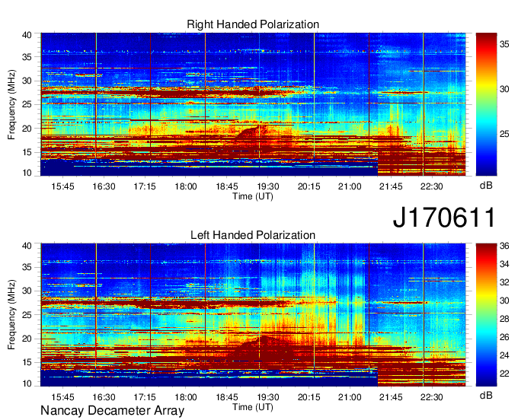Click the 30 MHz tick on bottom plot
The width and height of the screenshot is (518, 420).
point(27,291)
